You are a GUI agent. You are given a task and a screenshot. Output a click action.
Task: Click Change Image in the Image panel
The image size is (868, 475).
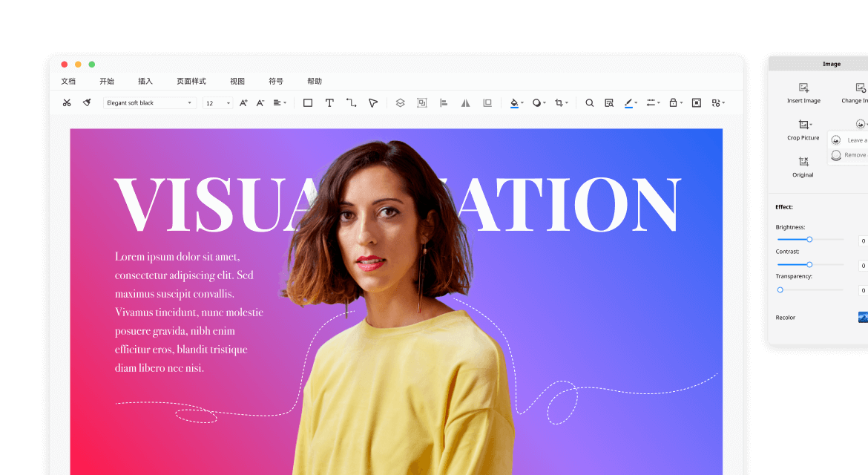click(856, 93)
